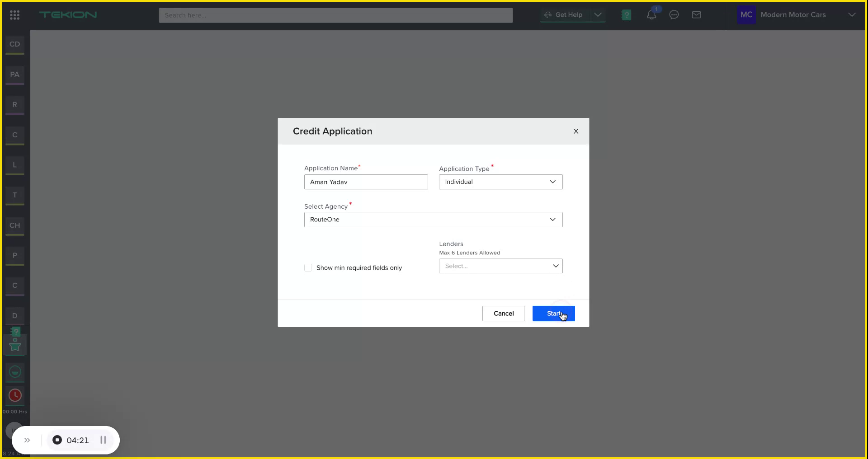Click the Start button

pos(553,314)
